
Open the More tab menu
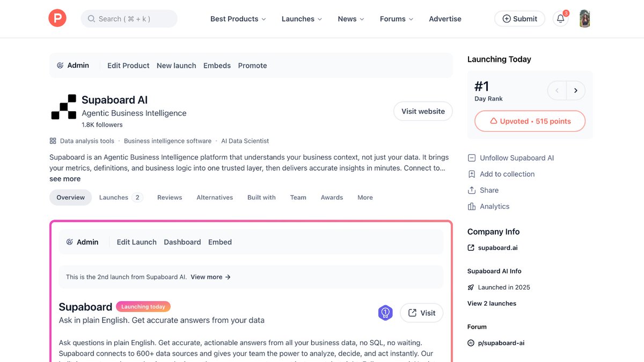[x=365, y=198]
